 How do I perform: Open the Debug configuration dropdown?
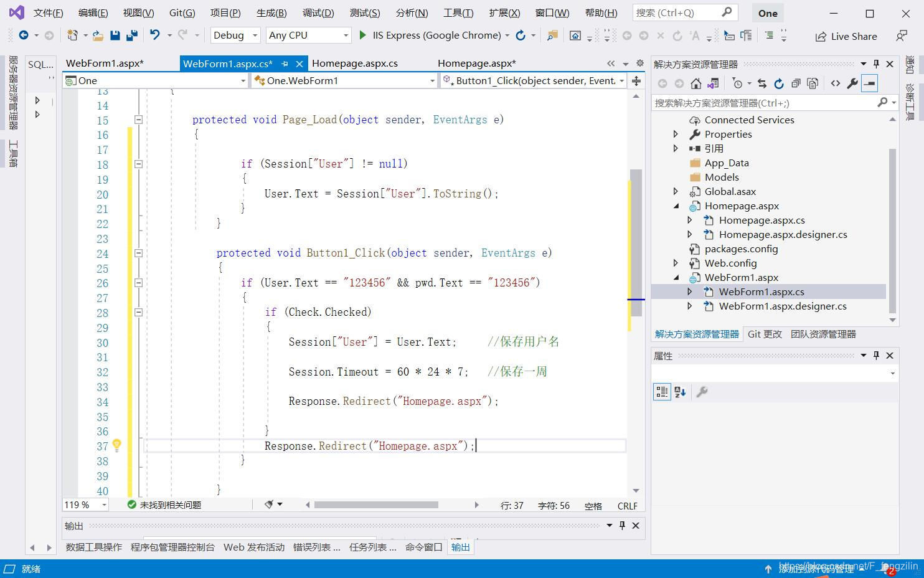click(x=235, y=36)
